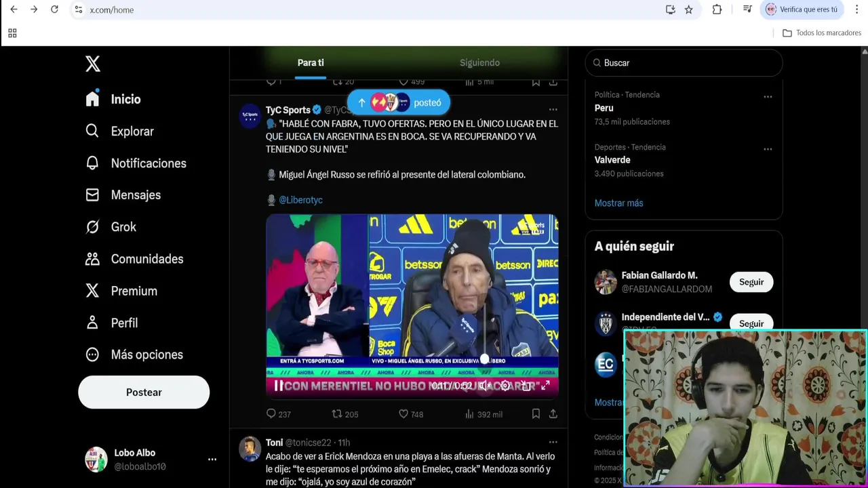Share the TyC Sports post
This screenshot has height=488, width=868.
[x=553, y=414]
